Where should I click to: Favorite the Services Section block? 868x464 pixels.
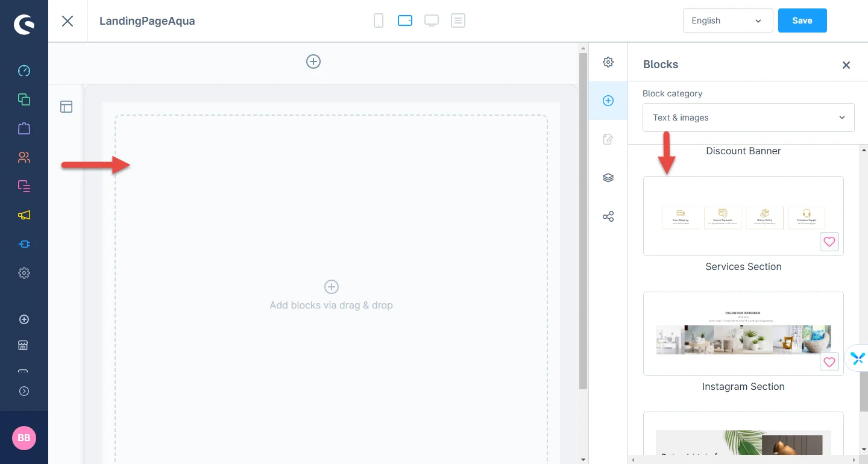point(829,242)
